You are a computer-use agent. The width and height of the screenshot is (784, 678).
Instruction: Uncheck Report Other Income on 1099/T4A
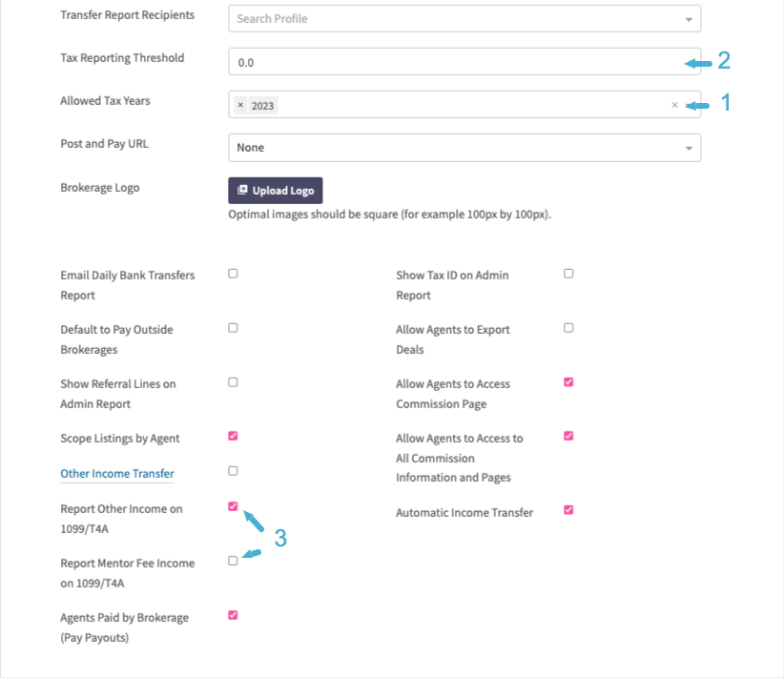click(x=233, y=506)
